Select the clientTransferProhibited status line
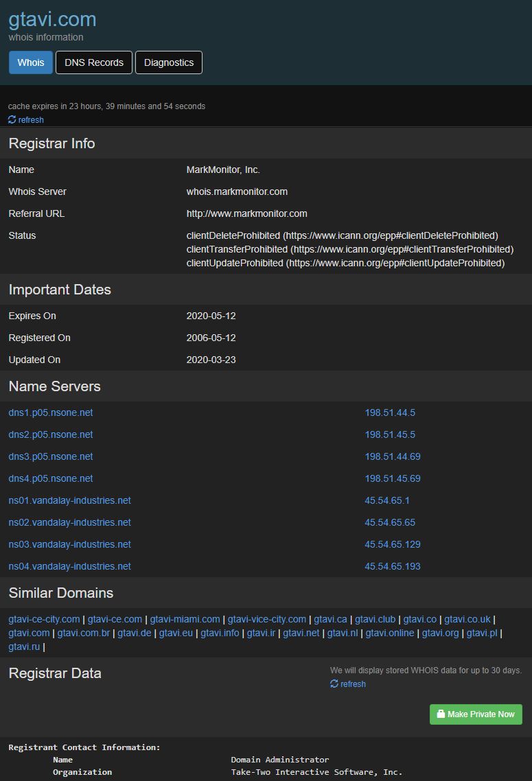 (350, 249)
